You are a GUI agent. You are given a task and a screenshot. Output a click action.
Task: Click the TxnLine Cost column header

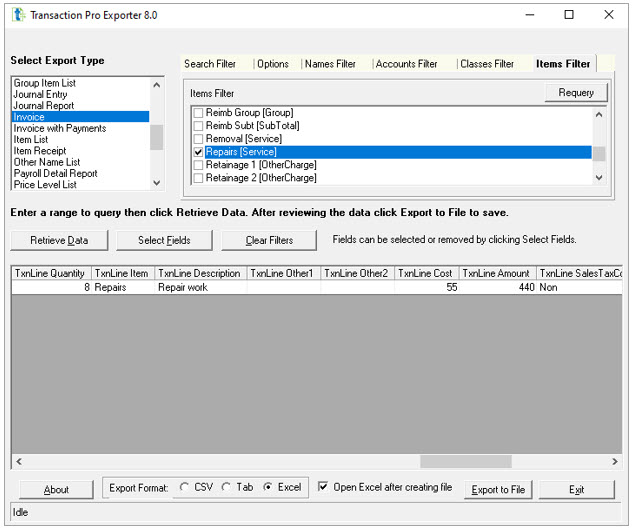tap(427, 274)
